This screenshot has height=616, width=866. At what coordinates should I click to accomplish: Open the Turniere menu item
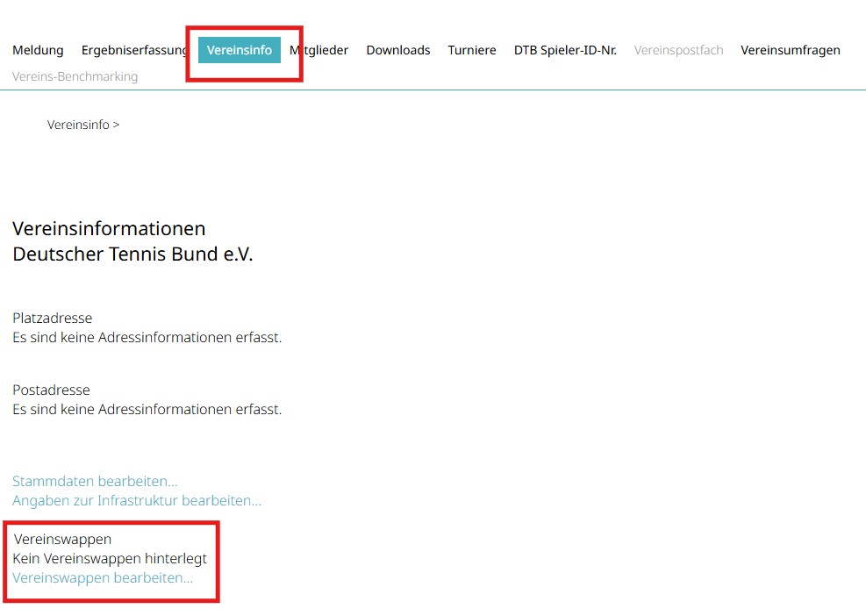pos(472,50)
